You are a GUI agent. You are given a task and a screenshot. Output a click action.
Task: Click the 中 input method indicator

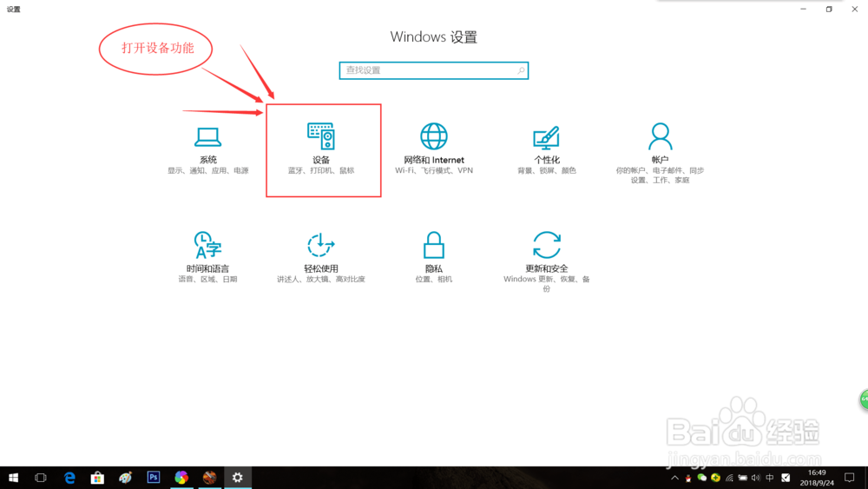point(770,478)
